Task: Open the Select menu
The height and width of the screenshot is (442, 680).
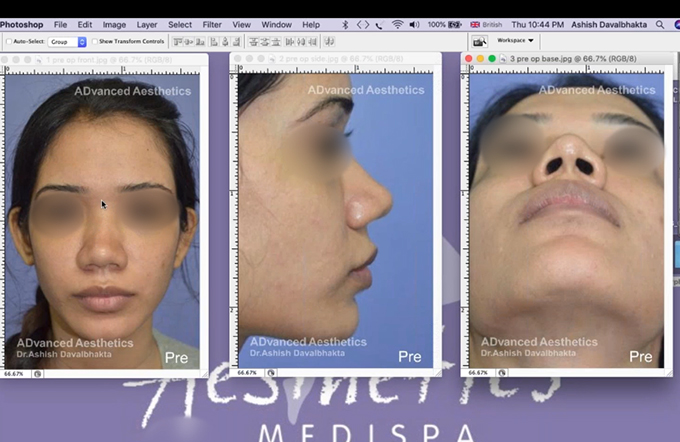Action: point(180,25)
